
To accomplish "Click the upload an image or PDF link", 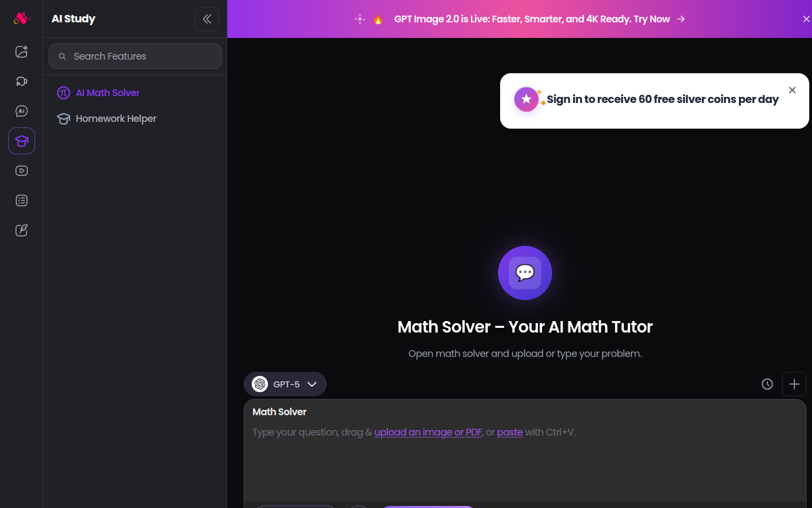I will (428, 432).
